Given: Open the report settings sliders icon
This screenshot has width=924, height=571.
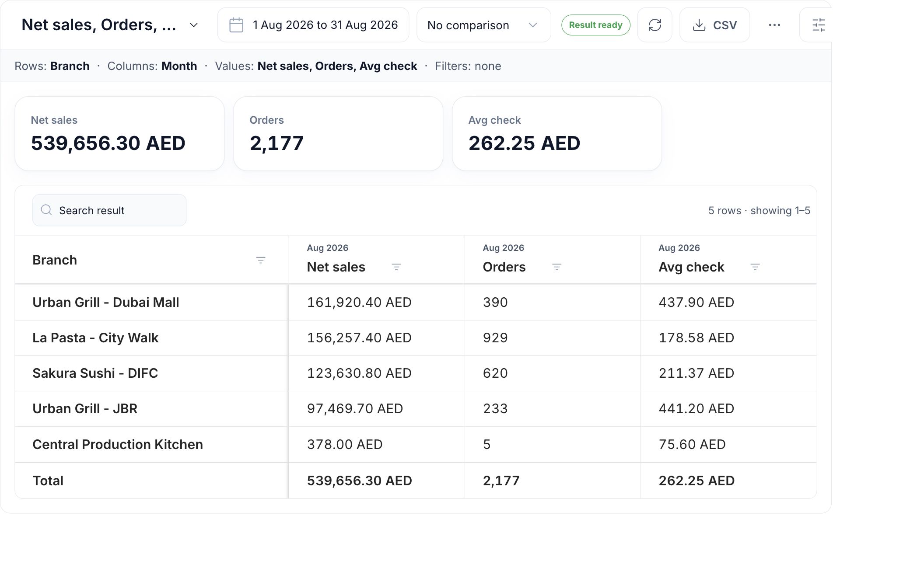Looking at the screenshot, I should 818,25.
